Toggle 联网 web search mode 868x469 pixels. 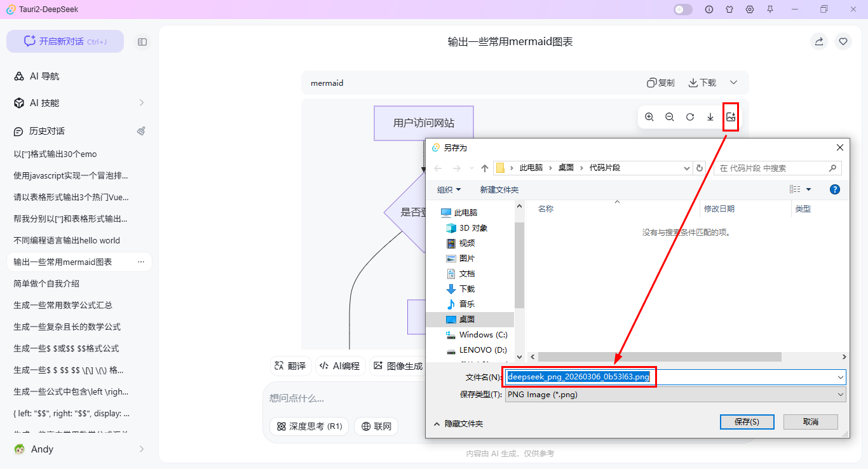coord(376,426)
